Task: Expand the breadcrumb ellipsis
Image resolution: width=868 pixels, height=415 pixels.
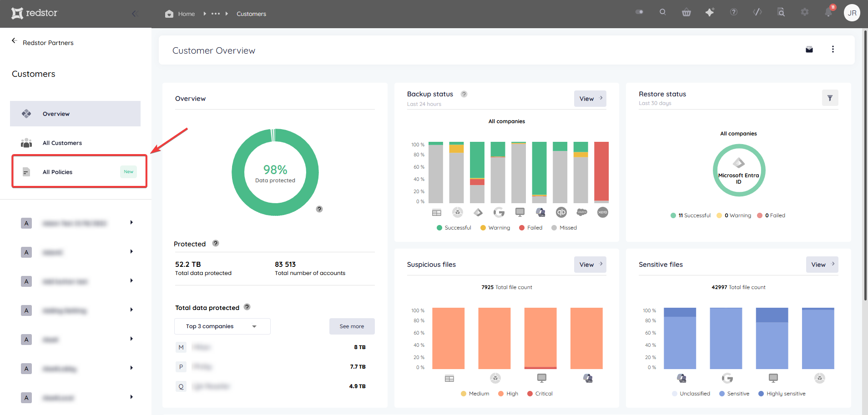Action: 216,14
